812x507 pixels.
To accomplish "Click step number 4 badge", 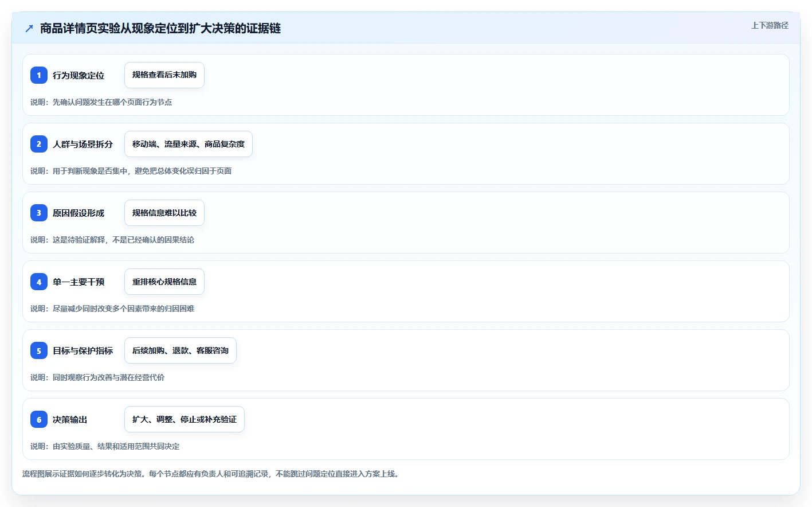I will pyautogui.click(x=39, y=282).
